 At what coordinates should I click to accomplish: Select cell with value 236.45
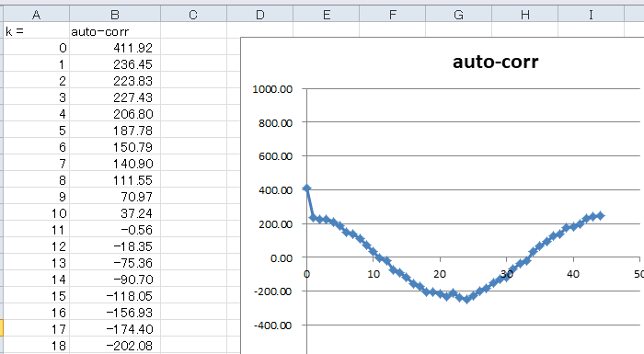point(115,64)
